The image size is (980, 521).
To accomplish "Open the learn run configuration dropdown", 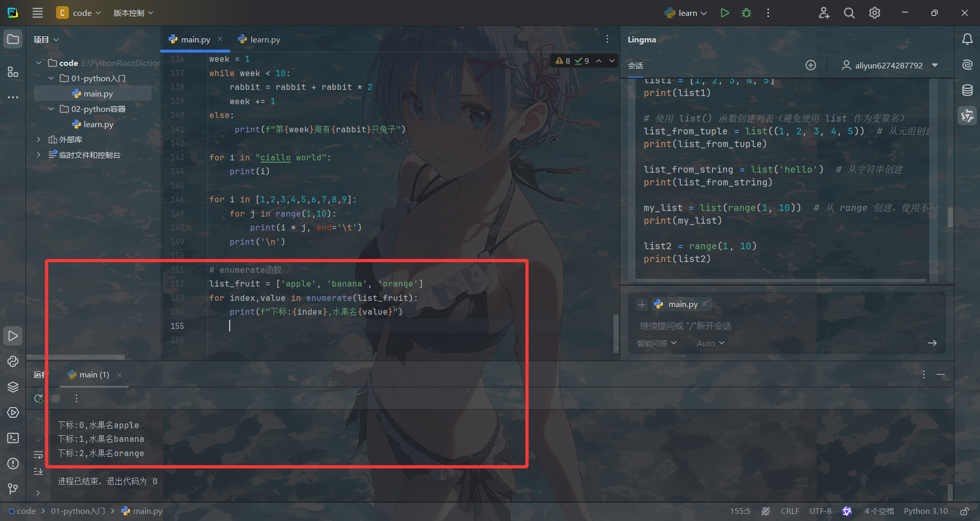I will point(685,13).
